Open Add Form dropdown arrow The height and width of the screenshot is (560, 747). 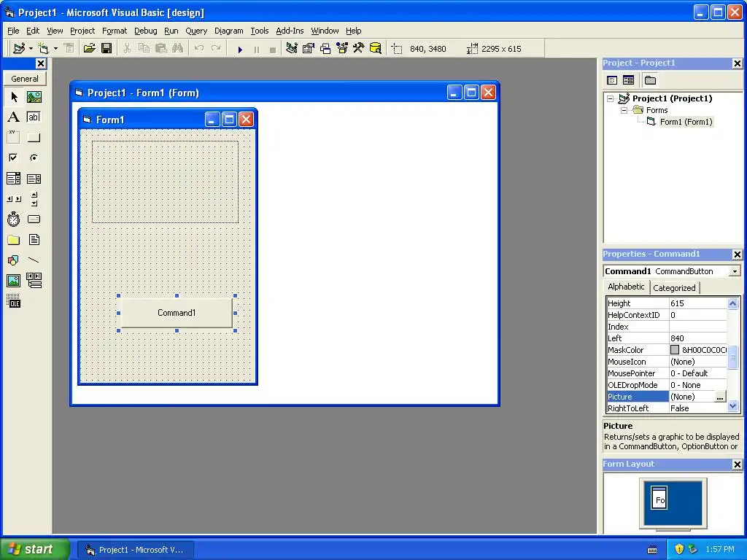tap(55, 49)
